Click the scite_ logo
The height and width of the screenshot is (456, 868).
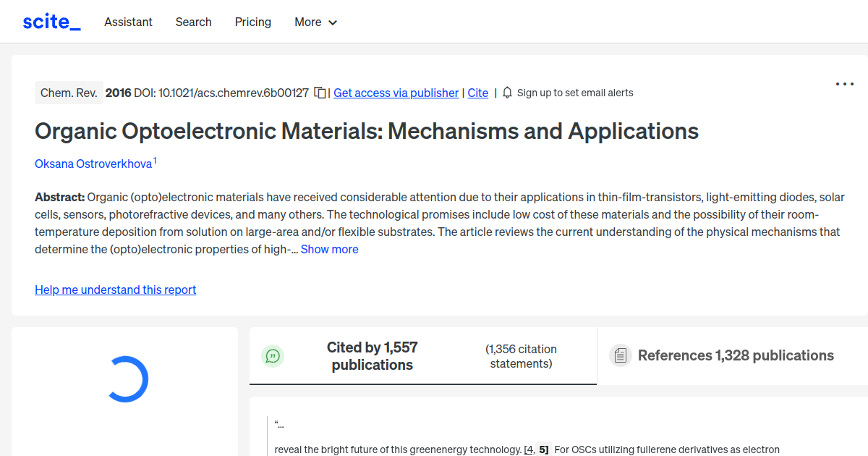click(51, 21)
